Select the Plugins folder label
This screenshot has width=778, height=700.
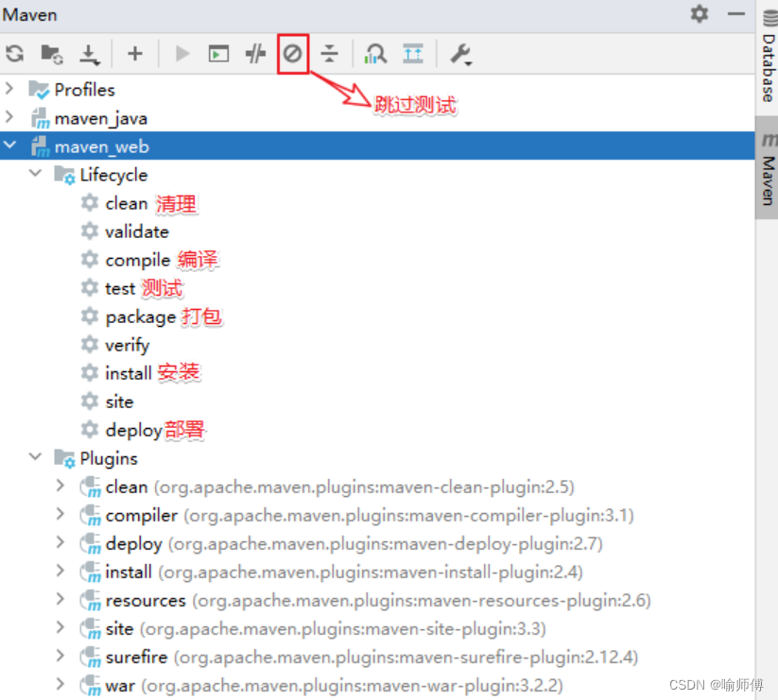coord(109,458)
